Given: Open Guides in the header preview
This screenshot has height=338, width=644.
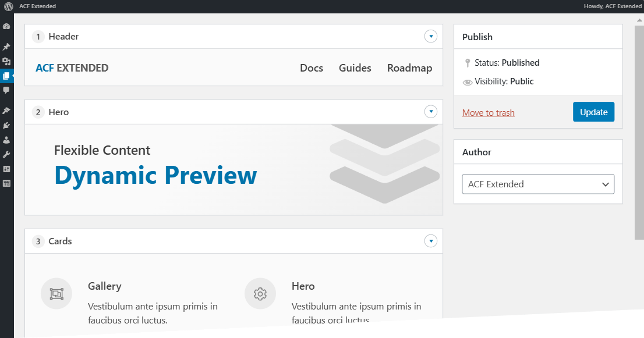Looking at the screenshot, I should click(x=355, y=68).
